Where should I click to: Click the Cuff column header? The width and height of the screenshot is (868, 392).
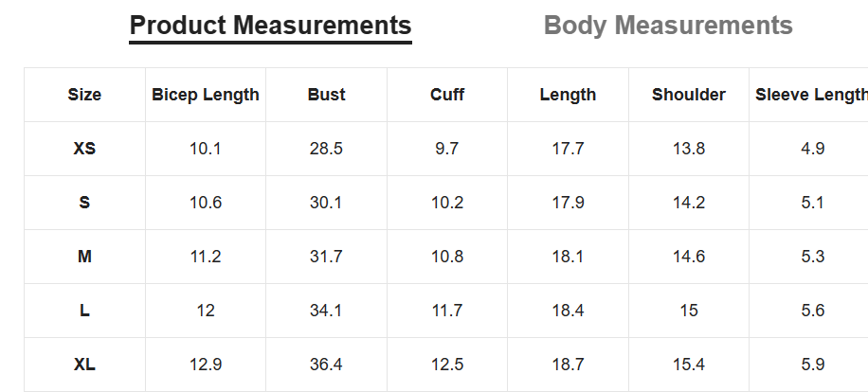pos(446,95)
